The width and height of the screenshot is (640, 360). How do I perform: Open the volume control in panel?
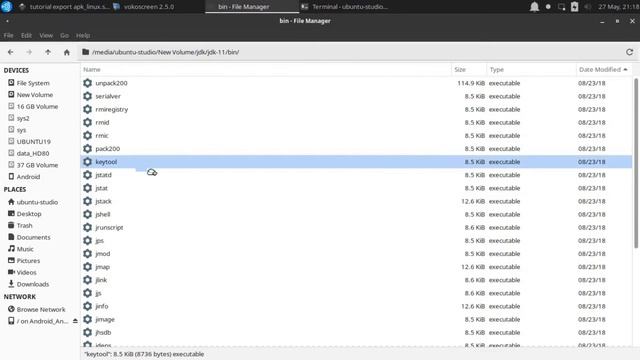point(587,7)
